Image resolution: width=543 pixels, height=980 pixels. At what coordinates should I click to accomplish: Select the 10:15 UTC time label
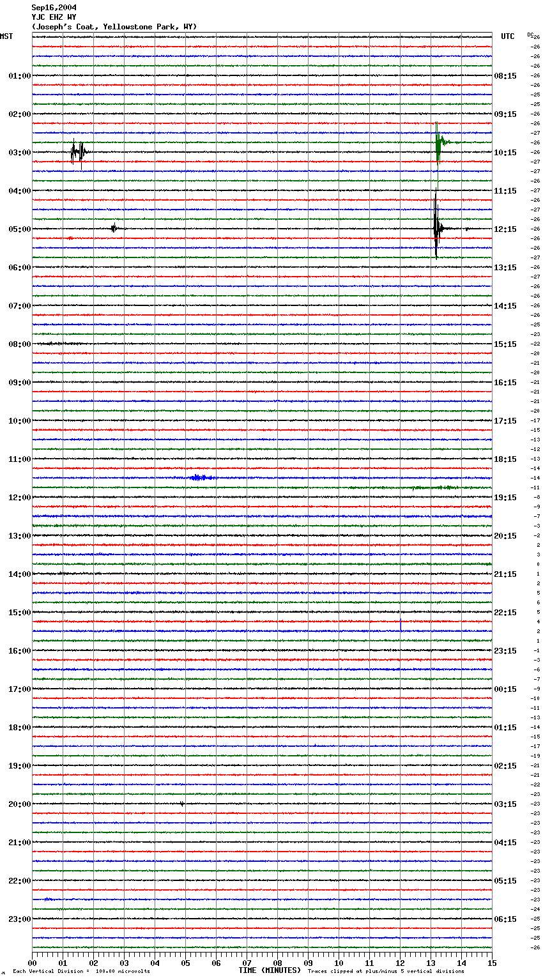(x=505, y=153)
